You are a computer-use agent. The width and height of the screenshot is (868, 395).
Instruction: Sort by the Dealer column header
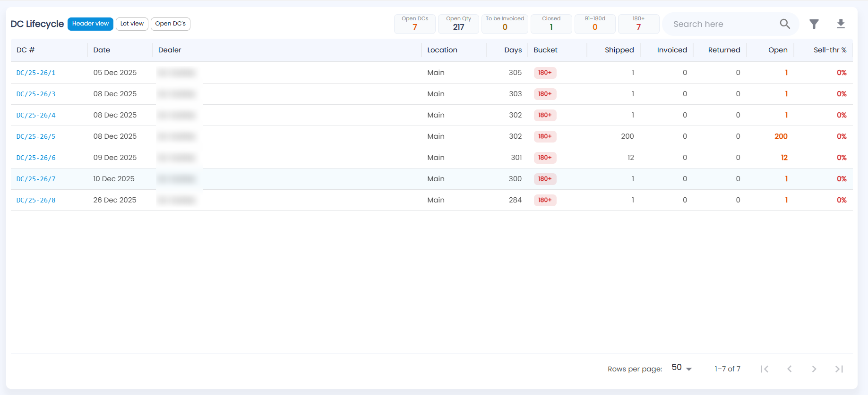[170, 50]
